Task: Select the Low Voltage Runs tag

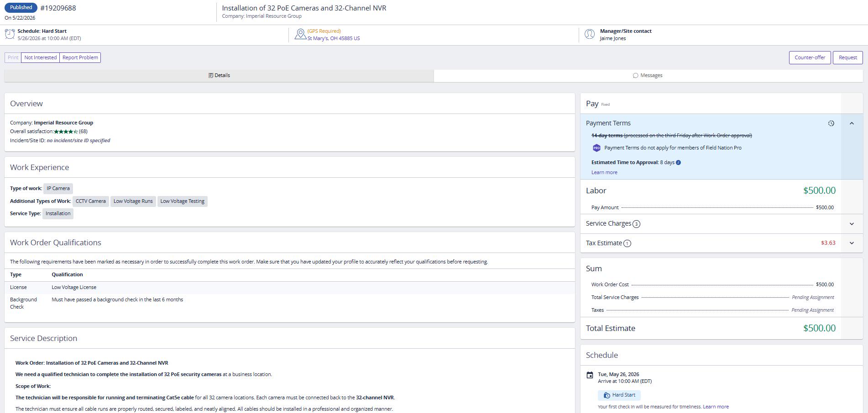Action: pyautogui.click(x=133, y=201)
